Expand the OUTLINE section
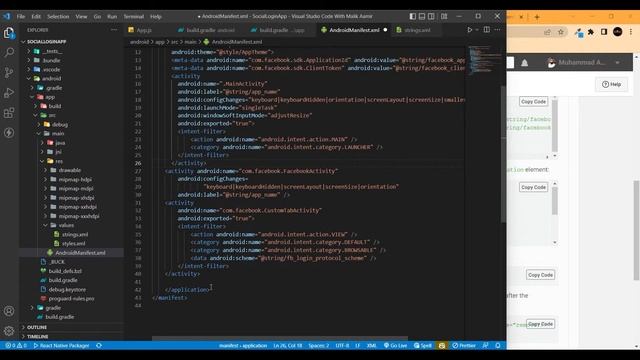The image size is (640, 360). point(37,327)
